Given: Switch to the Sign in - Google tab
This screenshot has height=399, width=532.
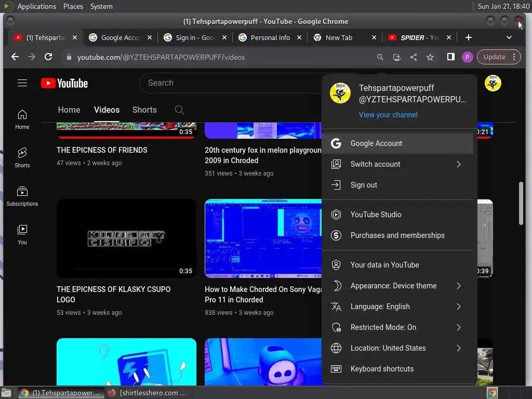Looking at the screenshot, I should click(x=195, y=37).
